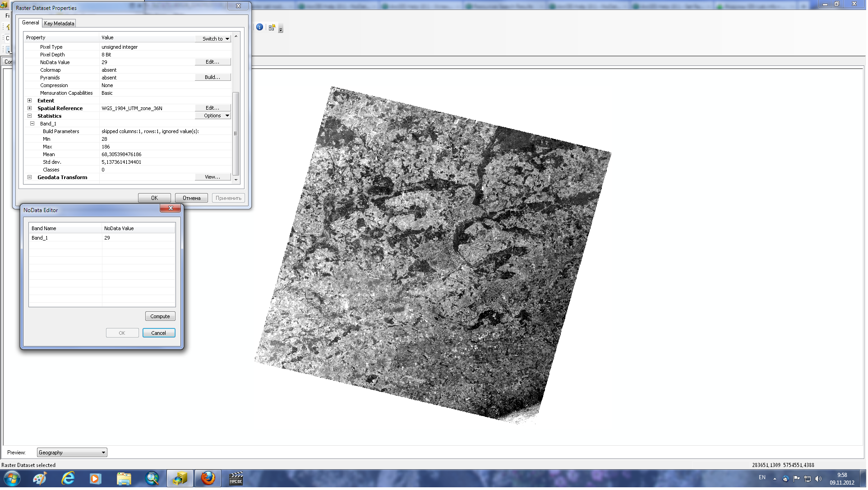Launch Firefox from the taskbar
The height and width of the screenshot is (490, 868).
pyautogui.click(x=208, y=478)
